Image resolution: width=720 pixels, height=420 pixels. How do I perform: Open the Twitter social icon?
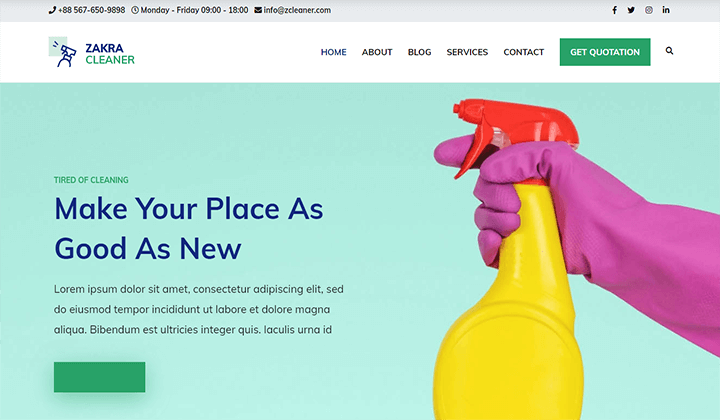click(x=631, y=10)
